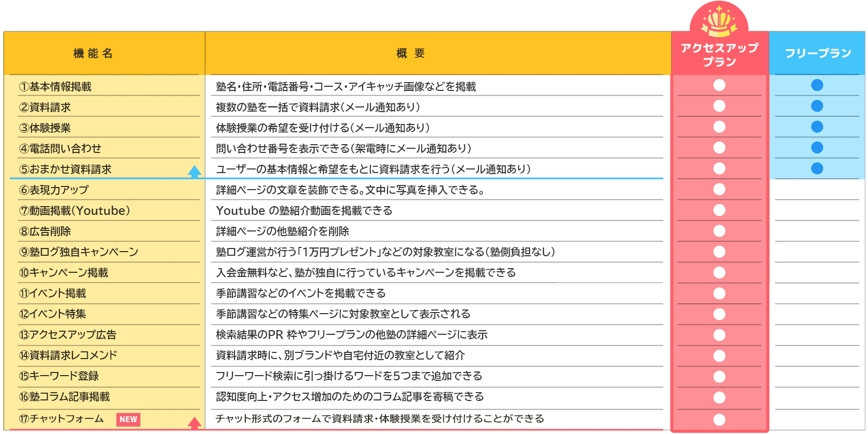Viewport: 868px width, 434px height.
Task: Click the description 体験授業の希望を受け付ける
Action: tap(323, 128)
